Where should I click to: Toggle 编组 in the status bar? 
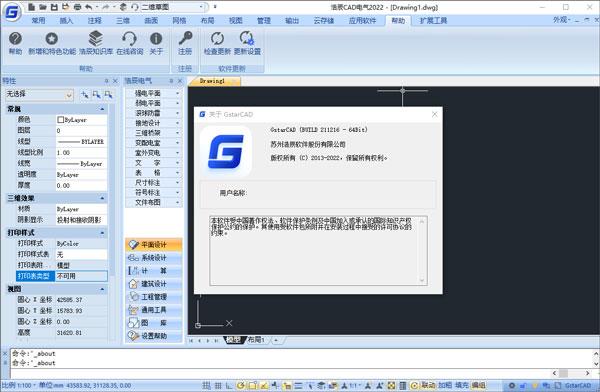tap(478, 385)
